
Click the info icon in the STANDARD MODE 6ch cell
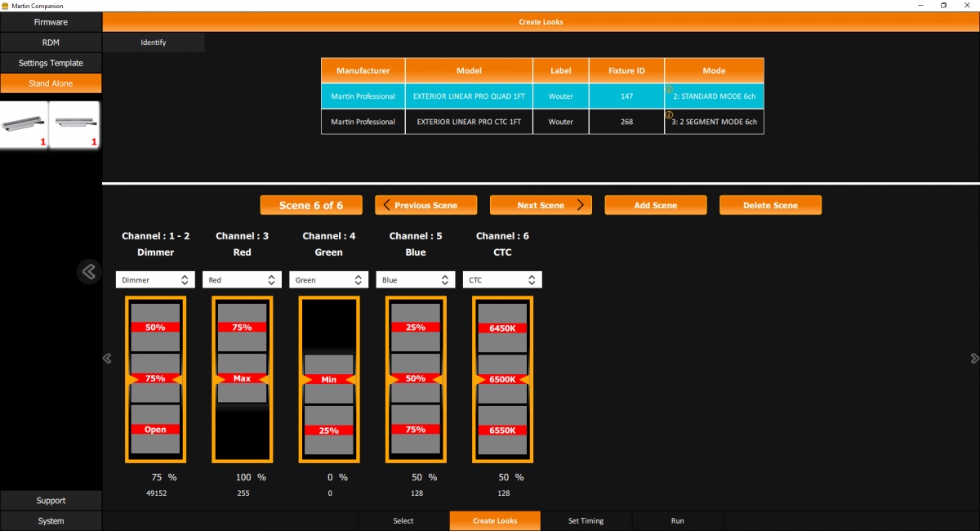coord(669,90)
